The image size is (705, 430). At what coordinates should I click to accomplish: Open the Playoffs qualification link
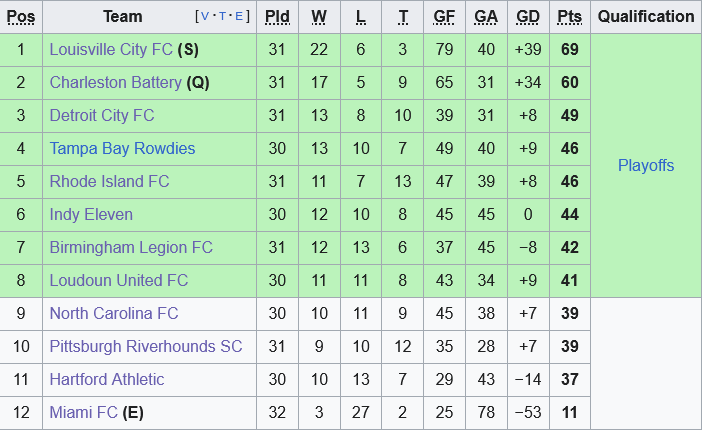(646, 165)
